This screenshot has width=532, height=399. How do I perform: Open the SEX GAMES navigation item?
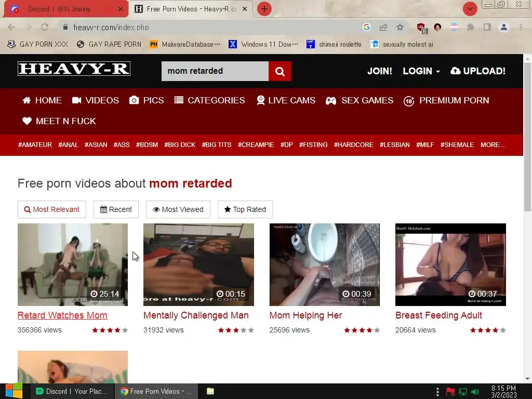(360, 100)
